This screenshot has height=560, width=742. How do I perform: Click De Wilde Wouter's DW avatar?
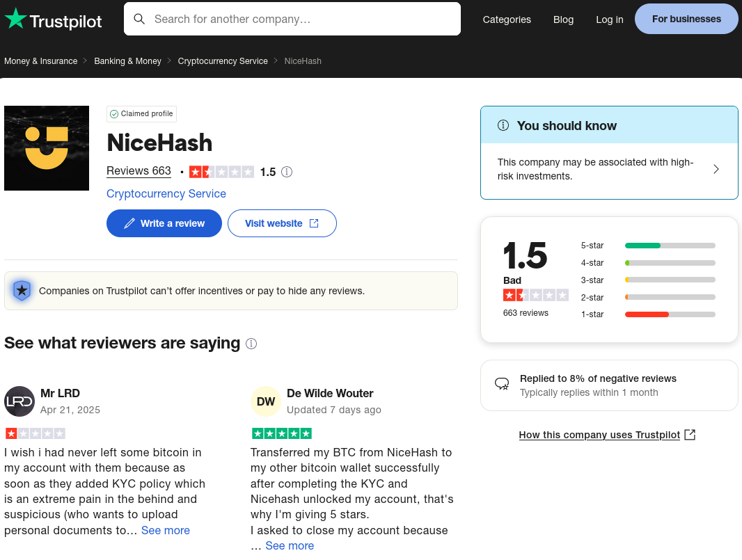pos(265,401)
